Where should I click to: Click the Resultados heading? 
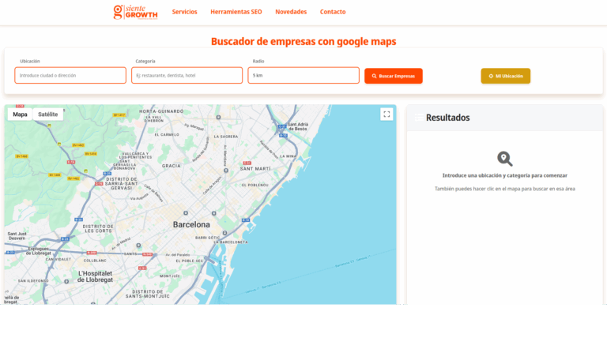tap(448, 118)
